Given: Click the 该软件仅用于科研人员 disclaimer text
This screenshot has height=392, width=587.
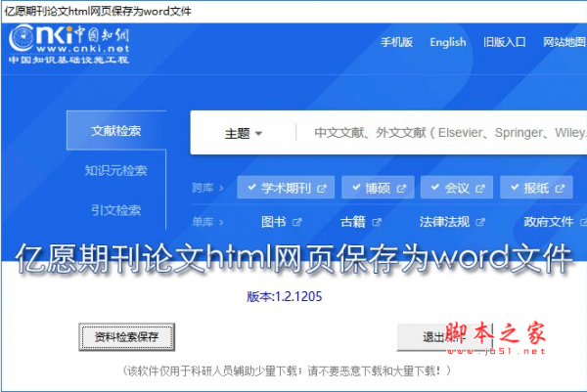Looking at the screenshot, I should pos(287,371).
